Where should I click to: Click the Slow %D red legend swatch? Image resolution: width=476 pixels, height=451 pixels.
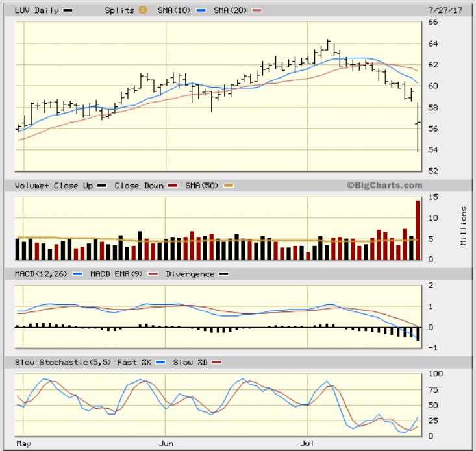pyautogui.click(x=216, y=363)
